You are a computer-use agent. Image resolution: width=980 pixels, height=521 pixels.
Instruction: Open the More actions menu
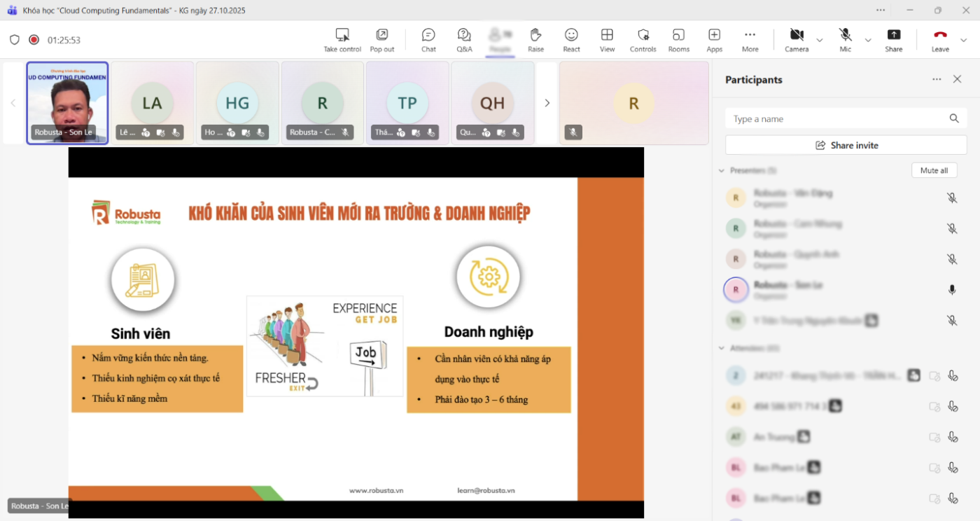750,39
